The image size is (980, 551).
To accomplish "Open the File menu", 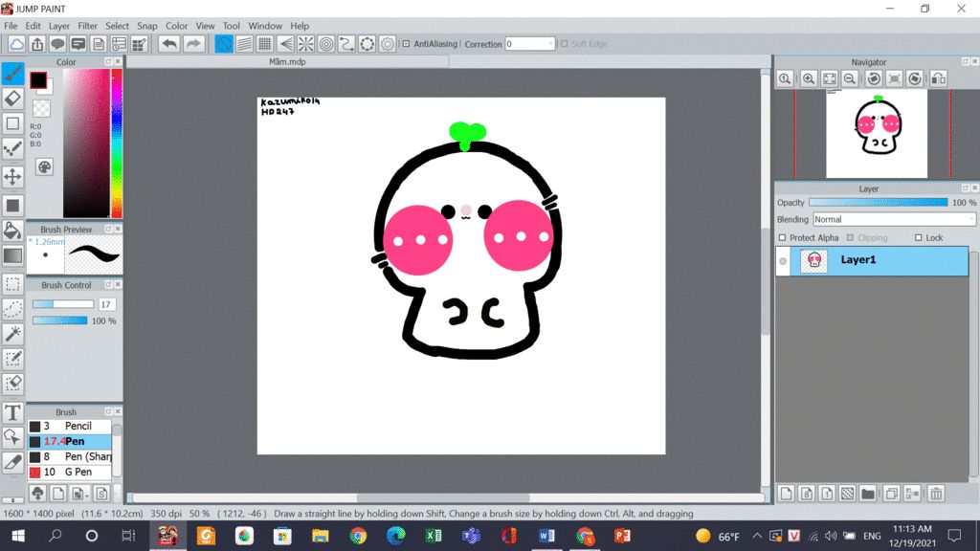I will point(11,26).
